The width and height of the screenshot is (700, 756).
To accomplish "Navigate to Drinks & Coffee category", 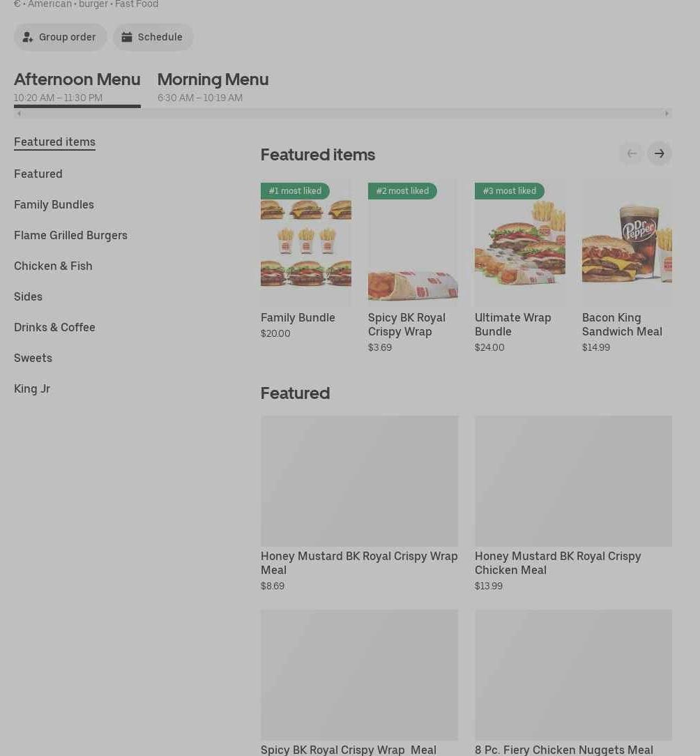I will (54, 327).
